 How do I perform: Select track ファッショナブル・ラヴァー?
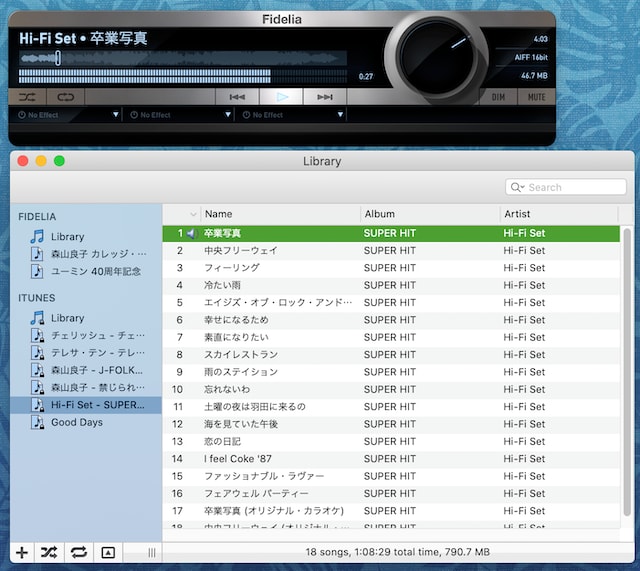391,476
